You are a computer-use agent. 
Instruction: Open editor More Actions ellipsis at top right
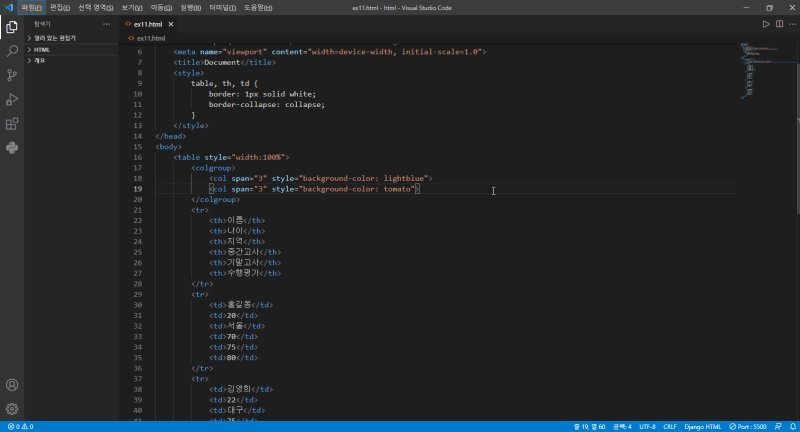pyautogui.click(x=792, y=24)
